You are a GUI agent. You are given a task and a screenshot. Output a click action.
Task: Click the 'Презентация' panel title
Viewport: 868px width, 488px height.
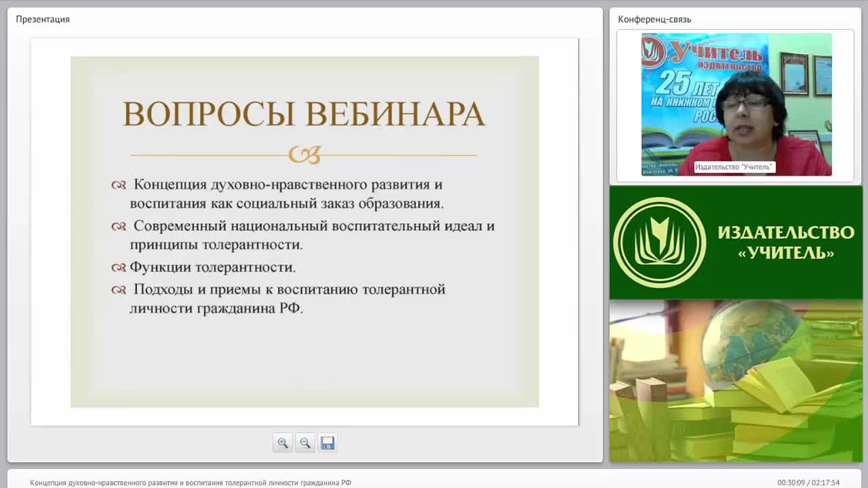tap(43, 19)
